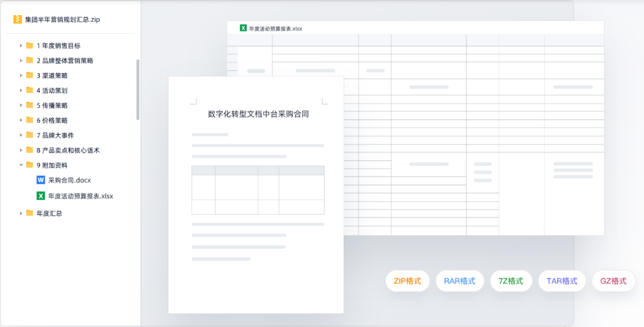Click the folder icon of 8 产品卖点和核心话术

pyautogui.click(x=30, y=150)
